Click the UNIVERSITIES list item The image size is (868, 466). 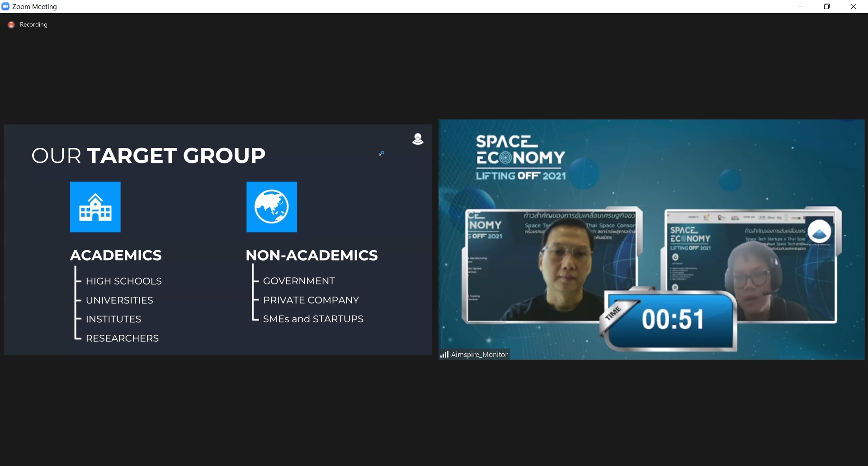(119, 300)
